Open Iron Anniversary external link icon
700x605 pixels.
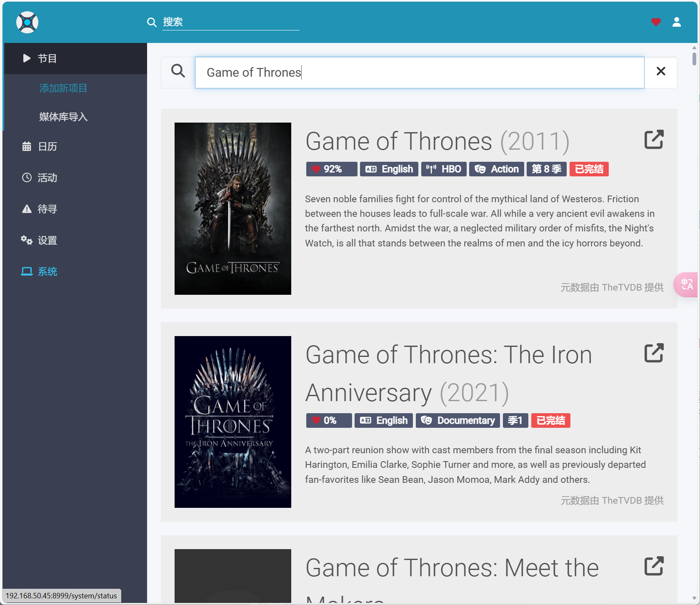coord(654,353)
